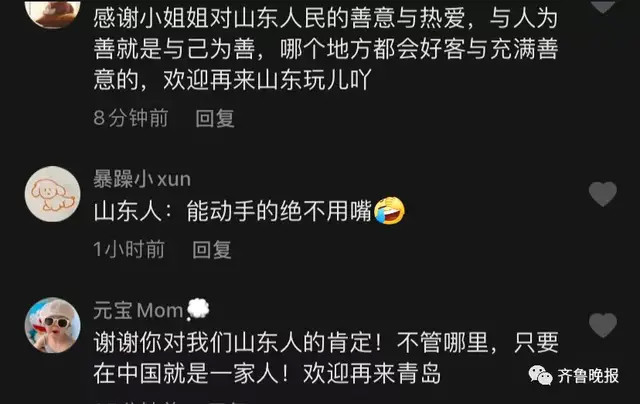This screenshot has height=404, width=640.
Task: Open 元宝Mom's baby photo avatar
Action: tap(53, 325)
